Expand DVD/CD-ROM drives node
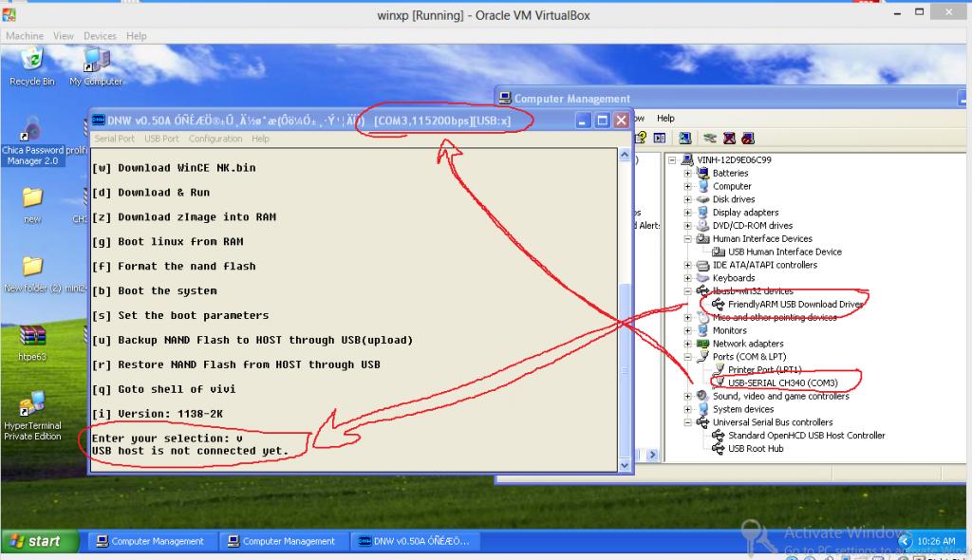 click(687, 226)
